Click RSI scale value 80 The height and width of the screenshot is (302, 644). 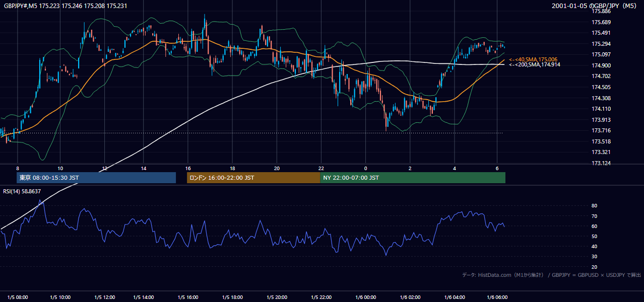595,206
